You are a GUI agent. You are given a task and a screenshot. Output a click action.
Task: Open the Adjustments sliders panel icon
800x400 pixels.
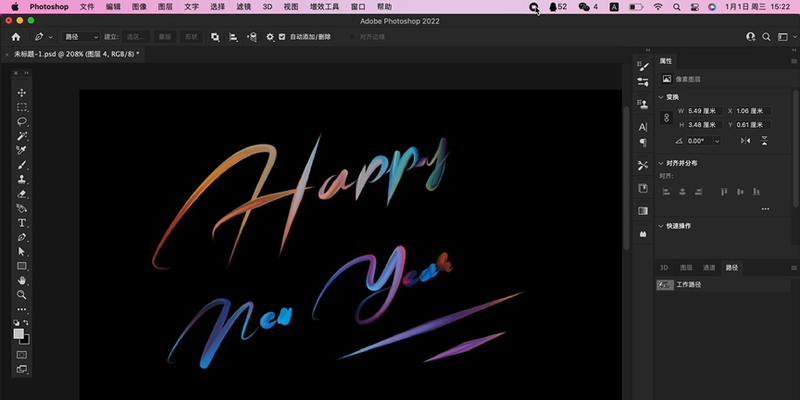pyautogui.click(x=643, y=82)
